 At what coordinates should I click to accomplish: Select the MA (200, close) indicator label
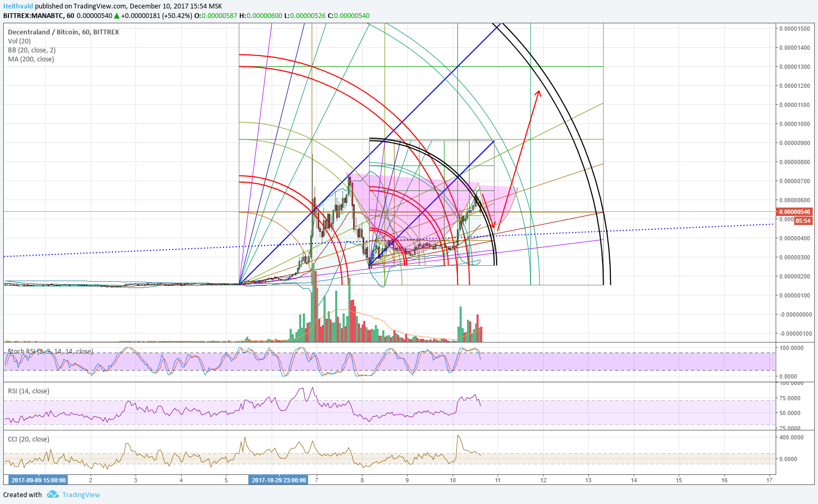click(31, 59)
